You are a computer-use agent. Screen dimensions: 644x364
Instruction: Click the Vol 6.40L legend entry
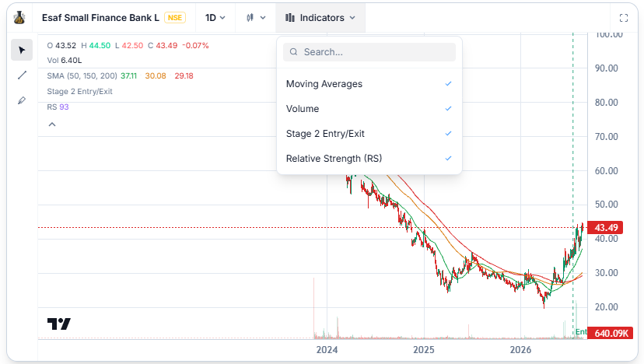coord(65,60)
